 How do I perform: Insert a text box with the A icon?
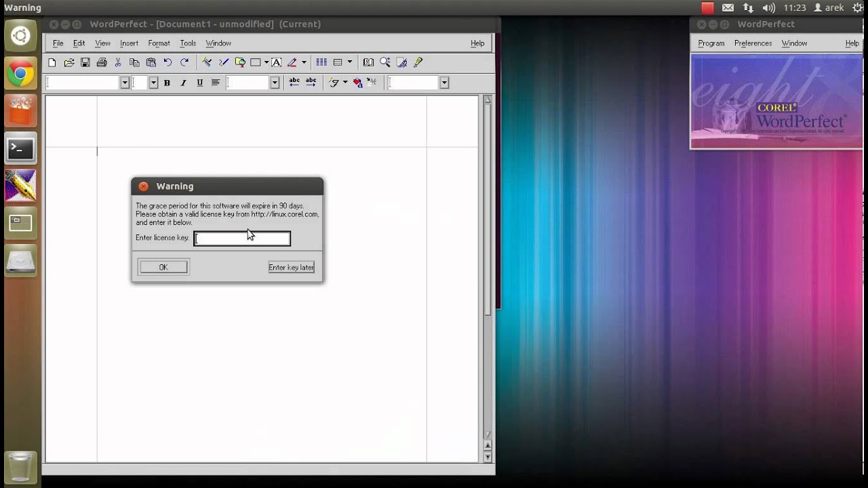point(276,62)
